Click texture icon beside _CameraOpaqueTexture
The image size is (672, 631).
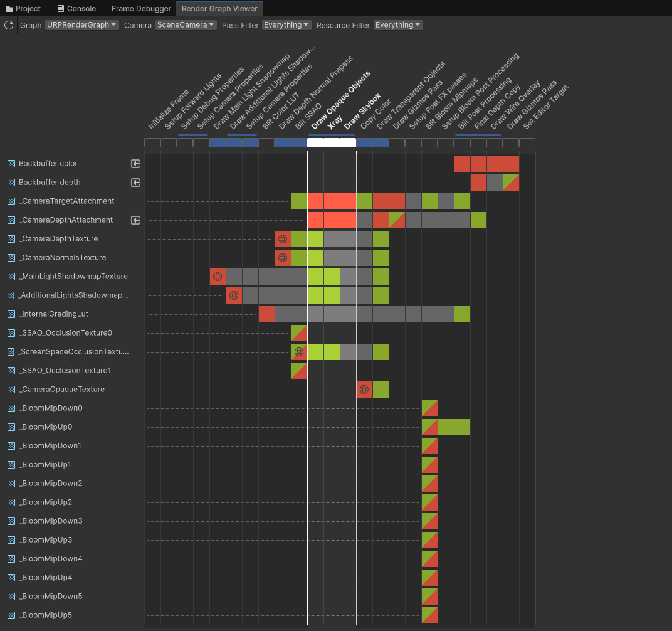(11, 390)
